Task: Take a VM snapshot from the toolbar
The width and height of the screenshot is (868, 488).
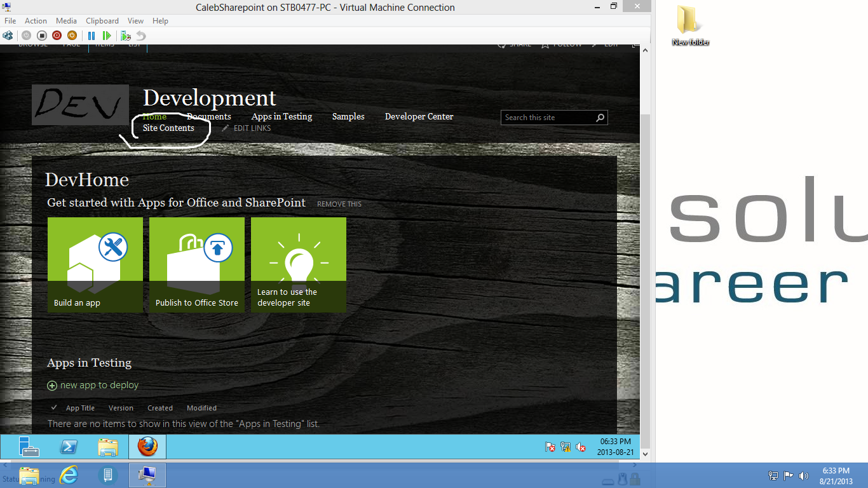Action: coord(126,36)
